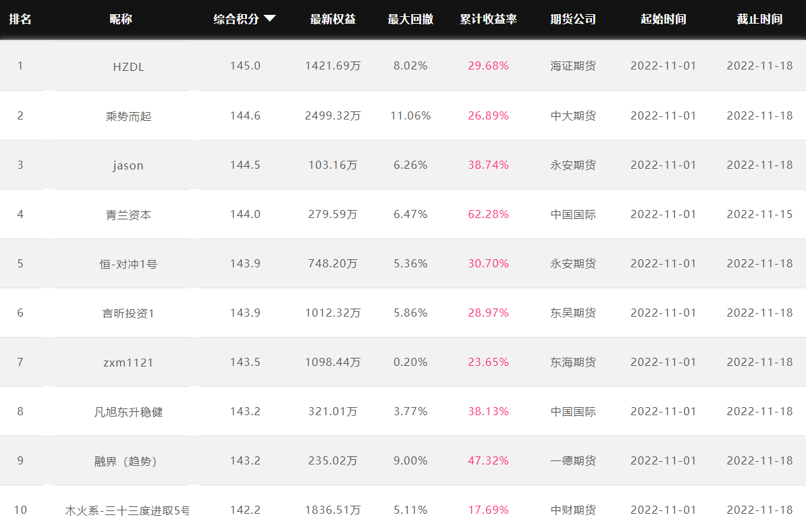The image size is (806, 532).
Task: Select the score 144.6
Action: [245, 115]
